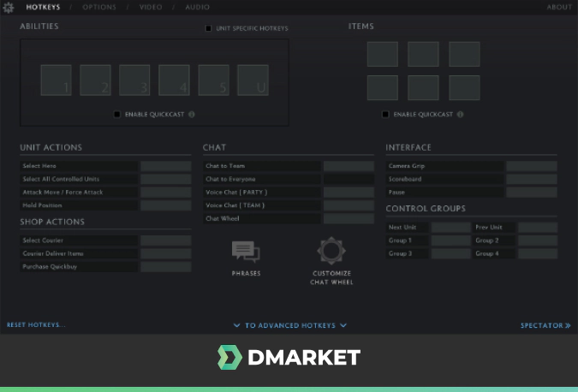Click the Hold Position hotkey field

click(166, 205)
